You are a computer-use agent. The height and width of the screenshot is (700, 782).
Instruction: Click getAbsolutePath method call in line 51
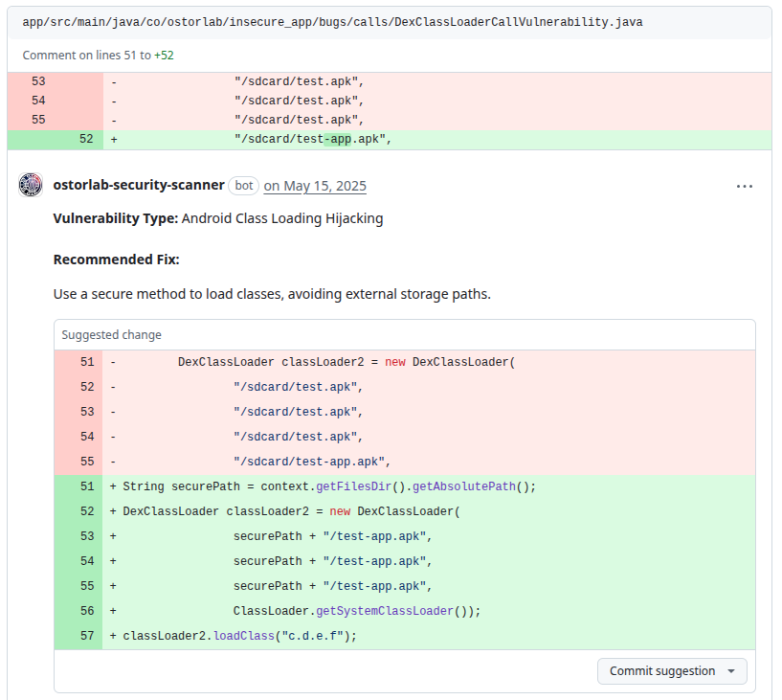tap(464, 487)
